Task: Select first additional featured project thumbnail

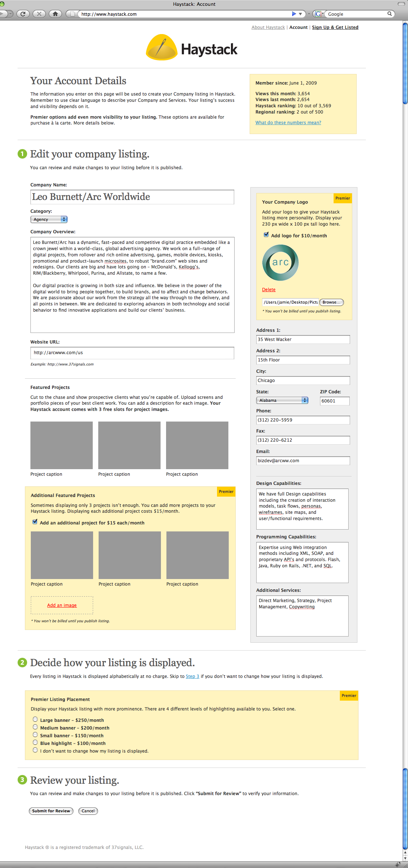Action: click(62, 555)
